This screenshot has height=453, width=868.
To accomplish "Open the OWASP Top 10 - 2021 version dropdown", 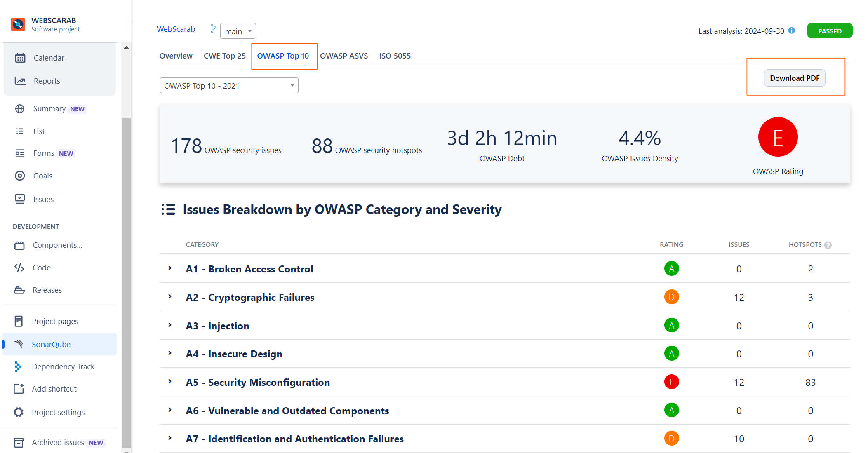I will [229, 85].
